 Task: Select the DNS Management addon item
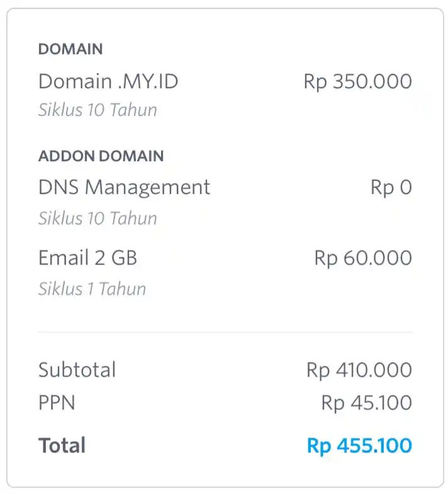point(124,188)
